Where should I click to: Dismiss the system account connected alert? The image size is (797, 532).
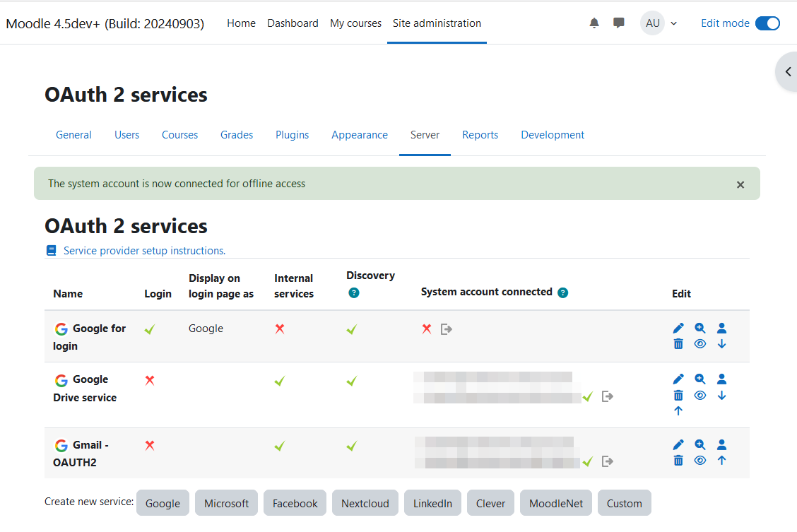coord(740,184)
